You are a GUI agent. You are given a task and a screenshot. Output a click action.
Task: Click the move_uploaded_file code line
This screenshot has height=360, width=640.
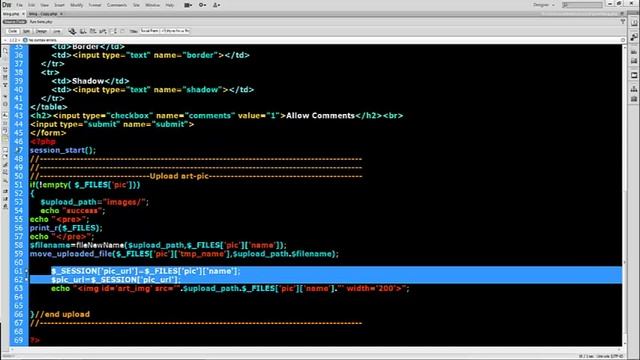tap(184, 254)
